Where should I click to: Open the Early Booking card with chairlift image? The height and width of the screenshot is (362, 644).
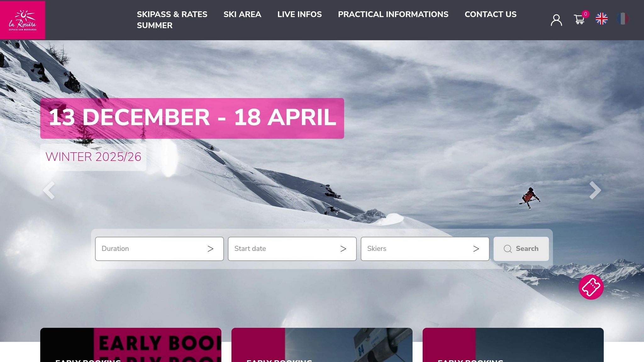click(x=322, y=345)
